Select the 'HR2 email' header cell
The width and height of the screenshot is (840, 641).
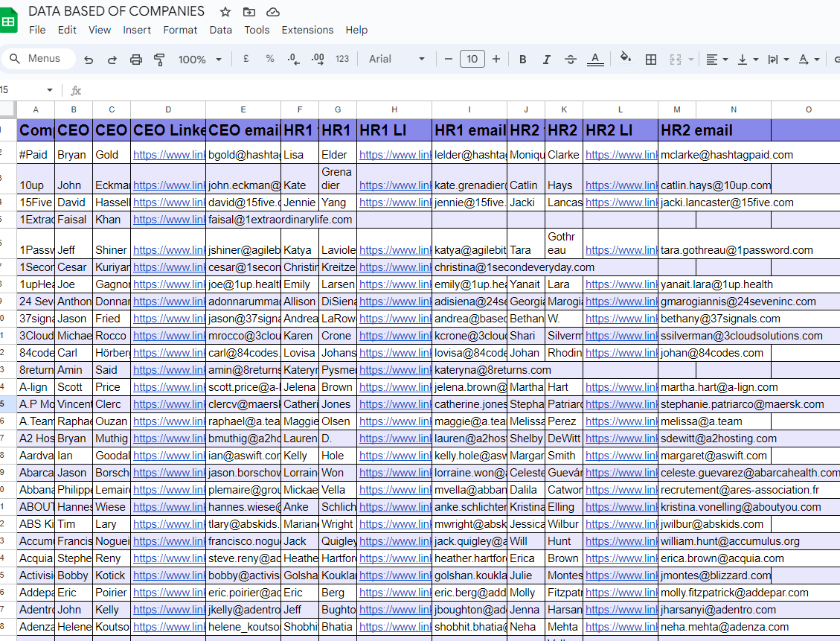point(715,130)
